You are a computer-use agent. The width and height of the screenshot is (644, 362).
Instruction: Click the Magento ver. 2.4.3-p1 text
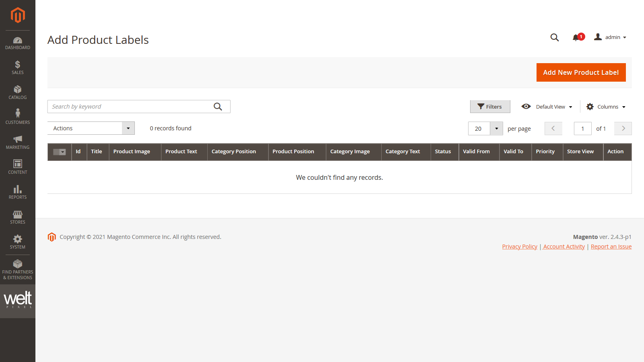(x=602, y=237)
